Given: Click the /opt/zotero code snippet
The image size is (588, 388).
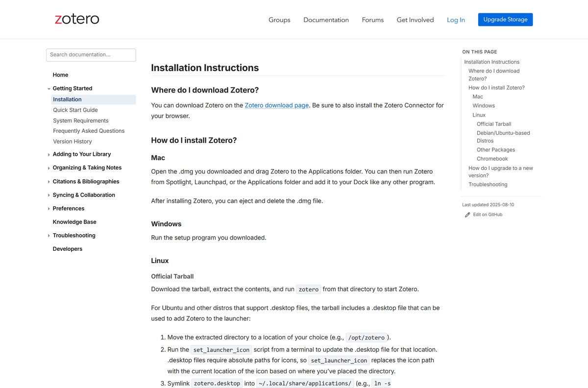Looking at the screenshot, I should pyautogui.click(x=367, y=338).
